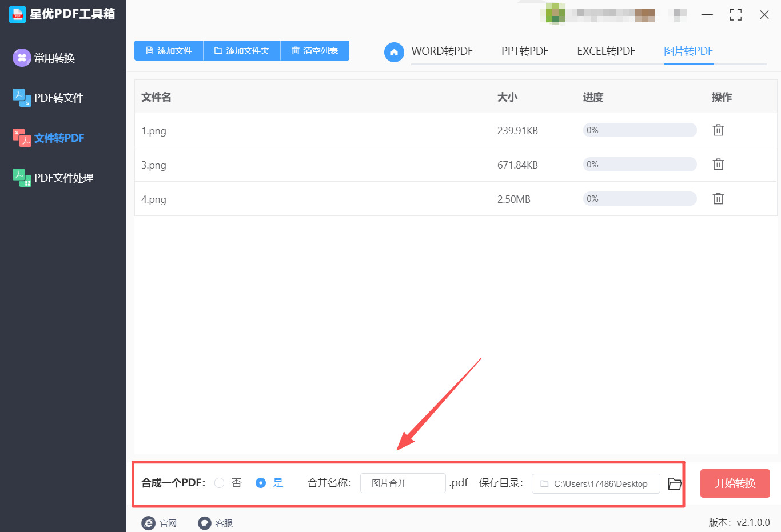Click the 开始转换 button
This screenshot has width=781, height=532.
(x=735, y=483)
